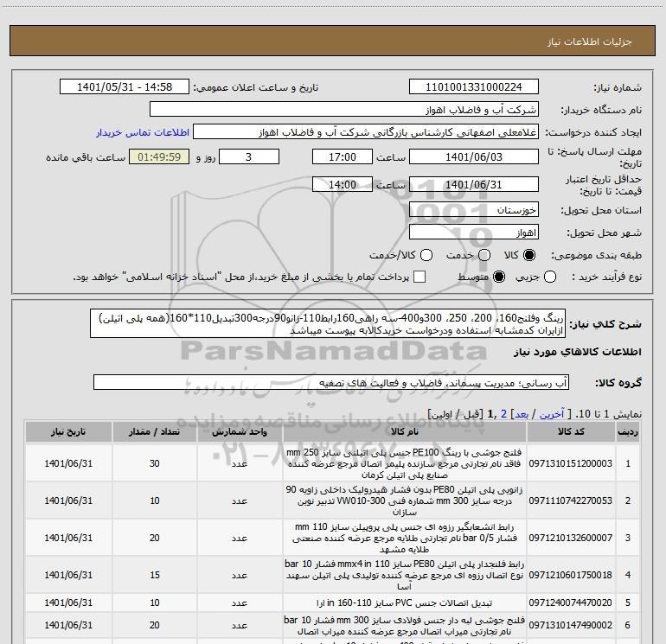Click product code 0971310151200003
Image resolution: width=666 pixels, height=644 pixels.
click(x=571, y=463)
